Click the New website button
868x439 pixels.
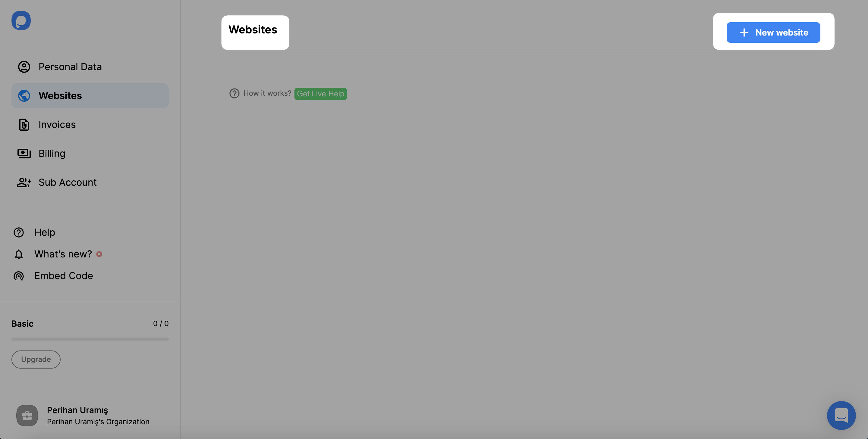pyautogui.click(x=773, y=32)
